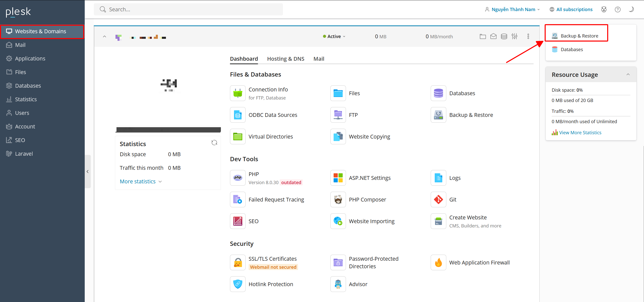The height and width of the screenshot is (302, 644).
Task: Open the Nguyễn Thành Nam user menu
Action: pyautogui.click(x=512, y=9)
